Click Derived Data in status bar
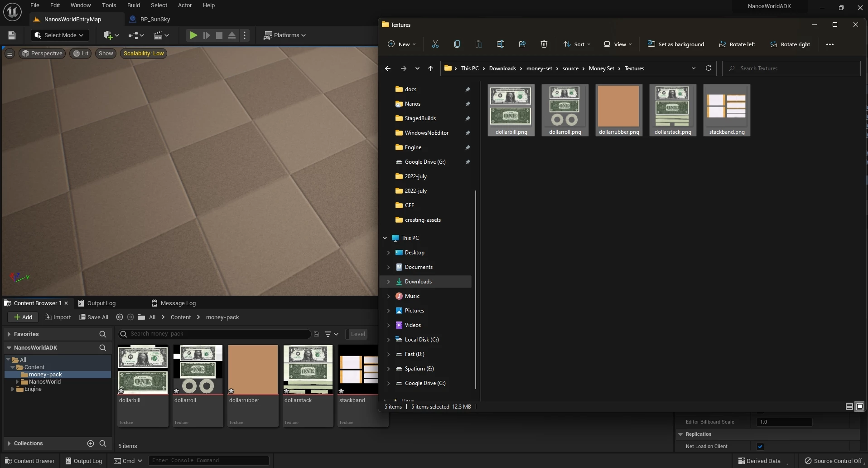The image size is (868, 468). [760, 461]
